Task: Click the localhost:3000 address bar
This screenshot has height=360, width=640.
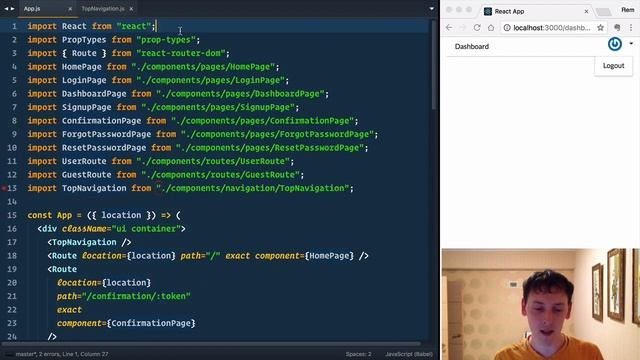Action: tap(551, 28)
